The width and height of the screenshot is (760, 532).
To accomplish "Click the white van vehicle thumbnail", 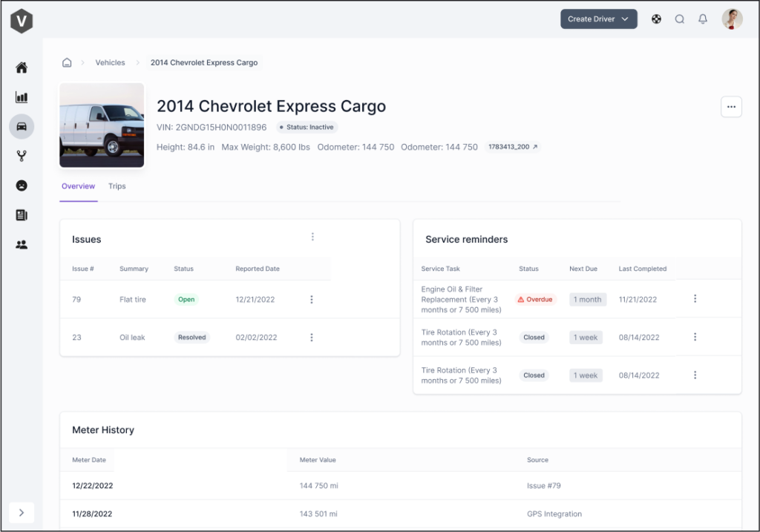I will 102,125.
